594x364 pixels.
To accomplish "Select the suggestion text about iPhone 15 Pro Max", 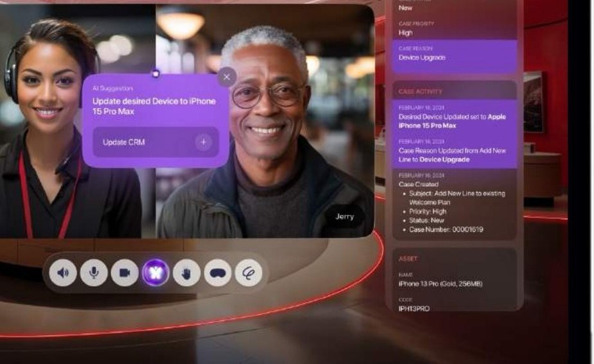I will tap(154, 107).
